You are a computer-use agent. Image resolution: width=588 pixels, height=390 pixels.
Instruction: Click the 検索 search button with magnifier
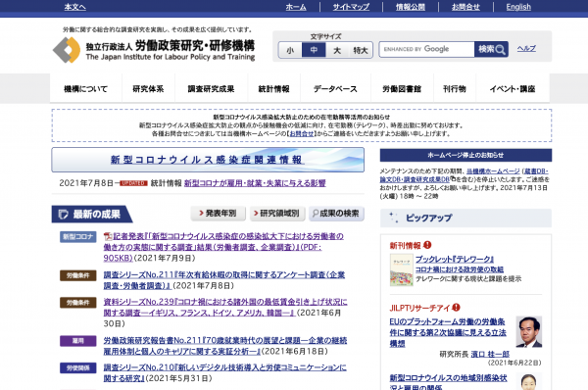point(491,49)
